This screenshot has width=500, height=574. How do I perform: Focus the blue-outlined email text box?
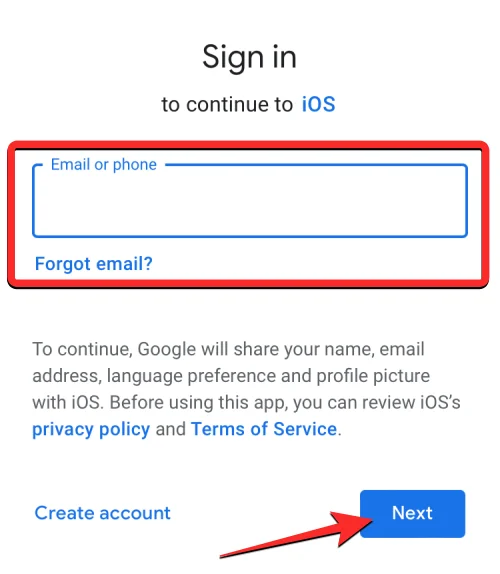pyautogui.click(x=250, y=201)
